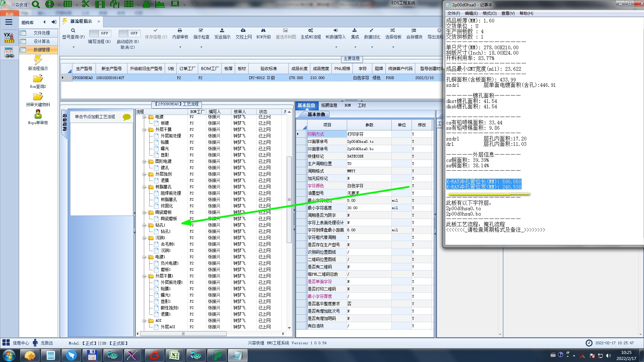This screenshot has height=362, width=644.
Task: Open dropdown arrow under 型号查询
Action: click(x=73, y=47)
